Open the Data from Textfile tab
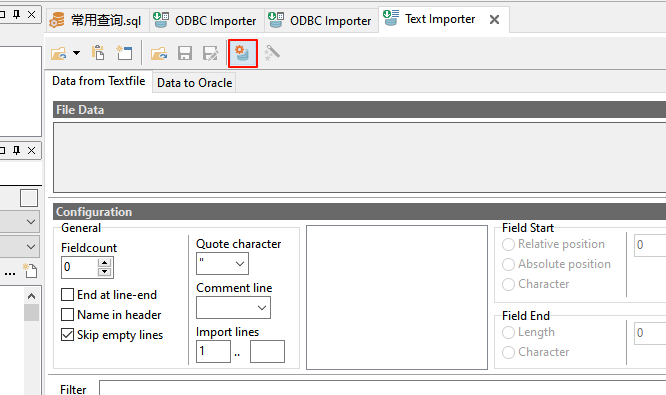Screen dimensions: 666x395 click(99, 81)
